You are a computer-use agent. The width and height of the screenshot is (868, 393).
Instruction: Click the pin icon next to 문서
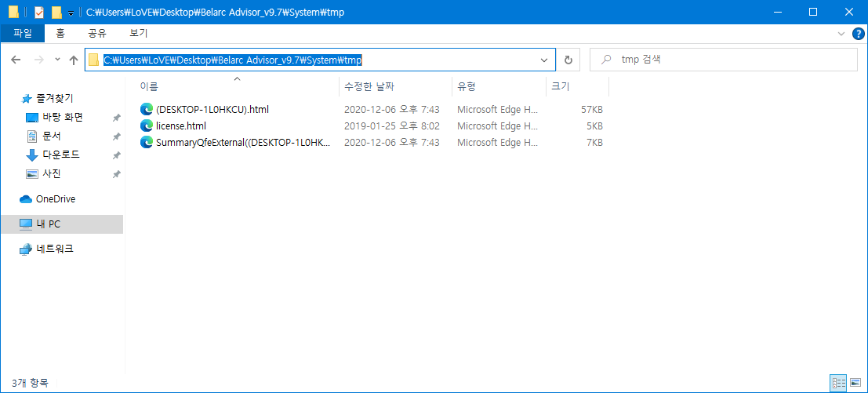click(x=116, y=136)
